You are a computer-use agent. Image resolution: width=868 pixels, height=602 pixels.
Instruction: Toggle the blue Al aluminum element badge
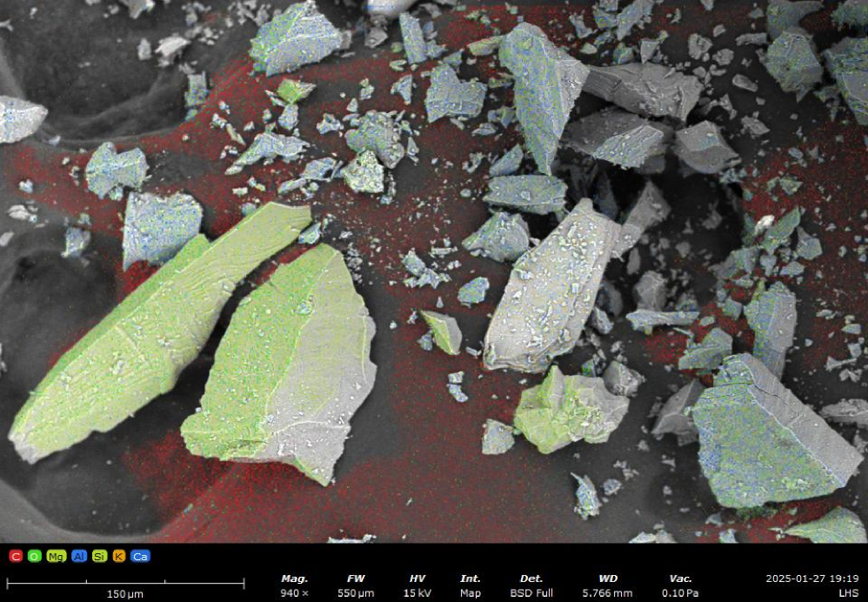pos(79,556)
